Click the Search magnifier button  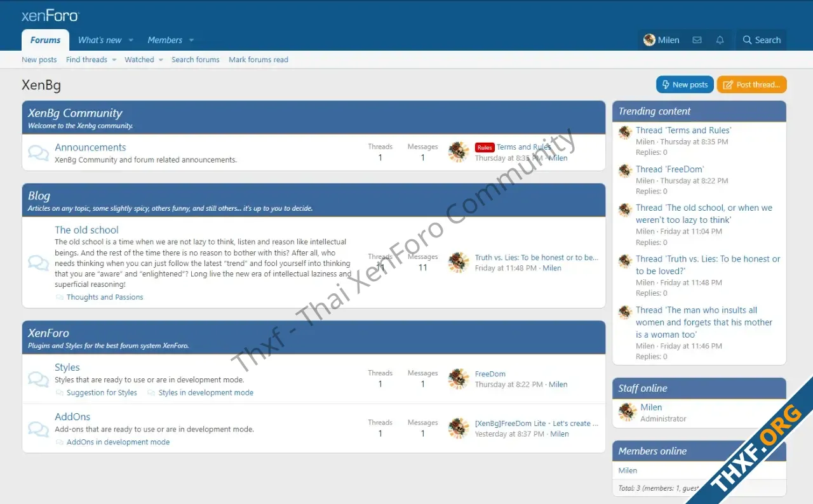click(762, 40)
